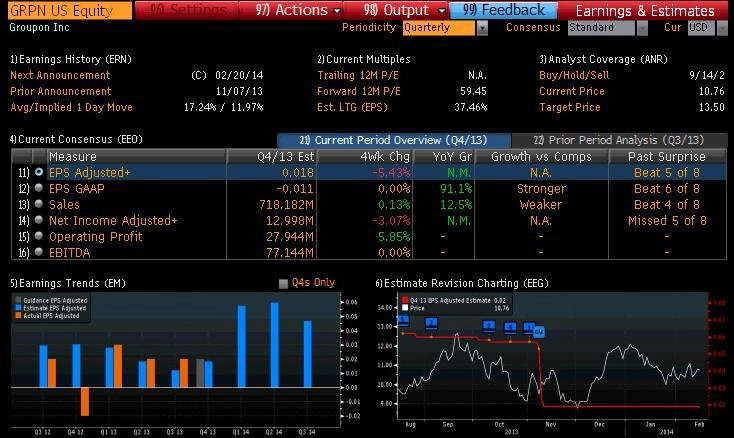Screen dimensions: 734x438
Task: Open 6) Estimate Revision Charting (EEG)
Action: (x=462, y=284)
